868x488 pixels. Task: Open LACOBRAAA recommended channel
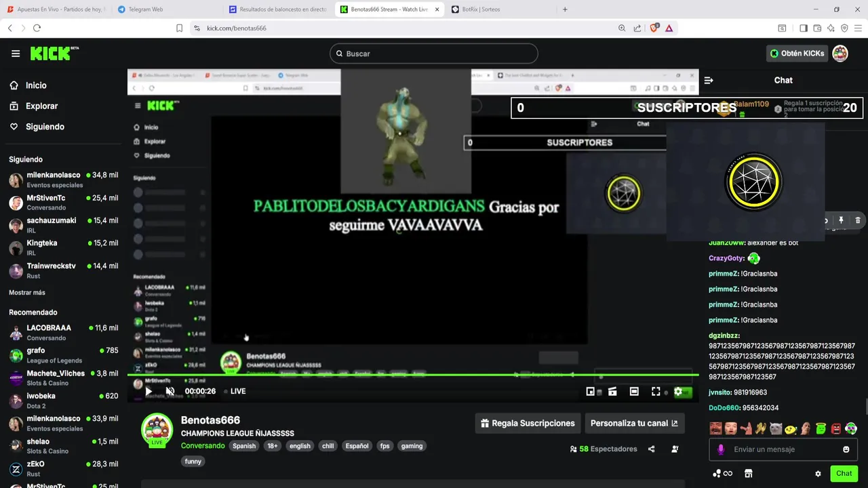(x=64, y=333)
